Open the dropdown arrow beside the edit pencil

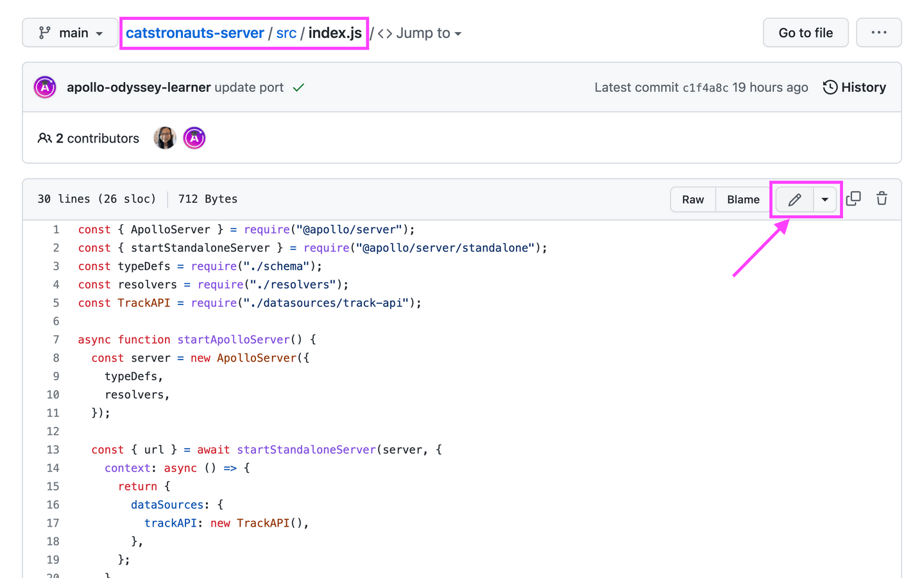point(825,199)
